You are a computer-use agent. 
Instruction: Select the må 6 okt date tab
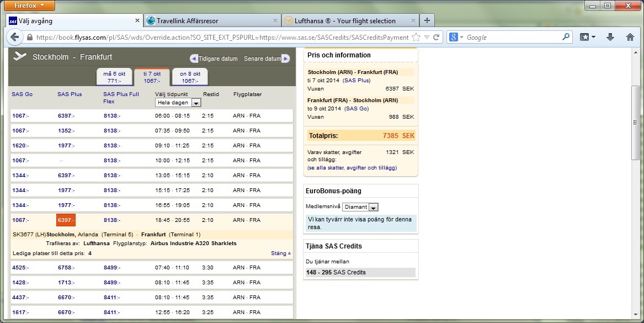(x=114, y=77)
